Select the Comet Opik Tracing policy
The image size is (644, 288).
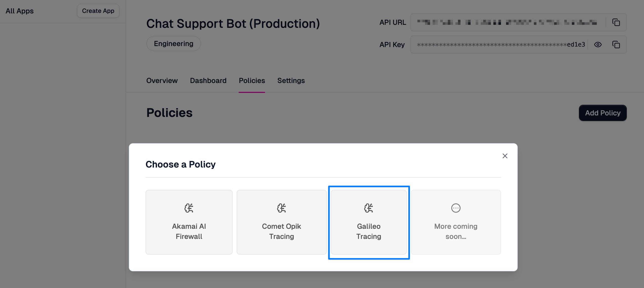point(281,222)
